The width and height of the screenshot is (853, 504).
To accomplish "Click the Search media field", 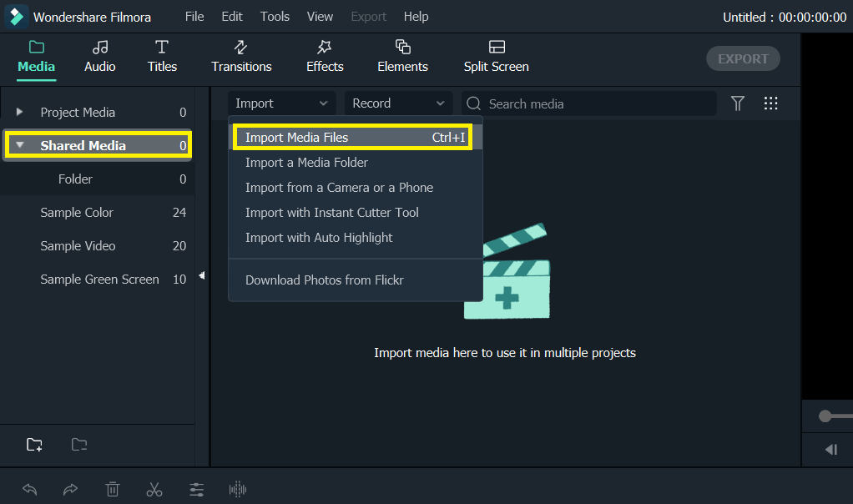I will tap(588, 103).
